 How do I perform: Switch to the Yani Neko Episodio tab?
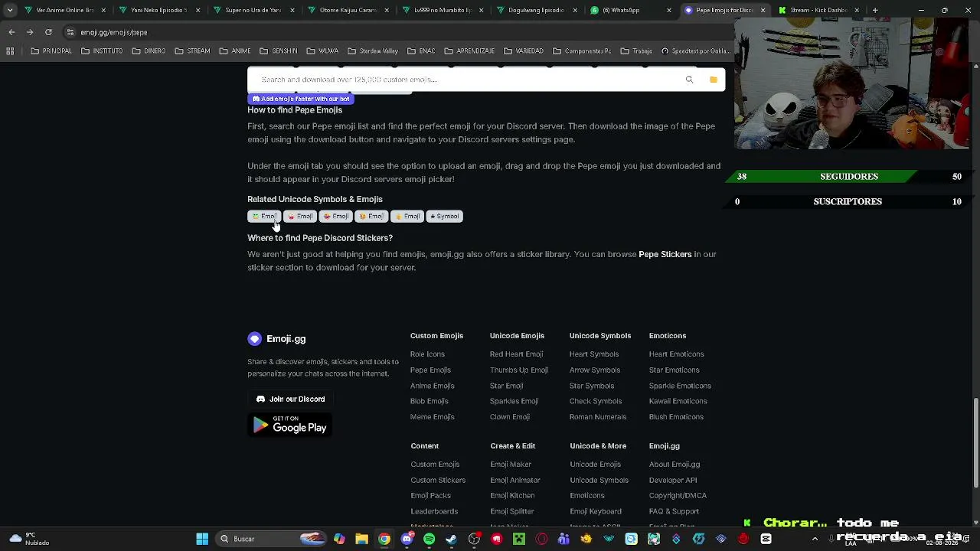(x=158, y=11)
